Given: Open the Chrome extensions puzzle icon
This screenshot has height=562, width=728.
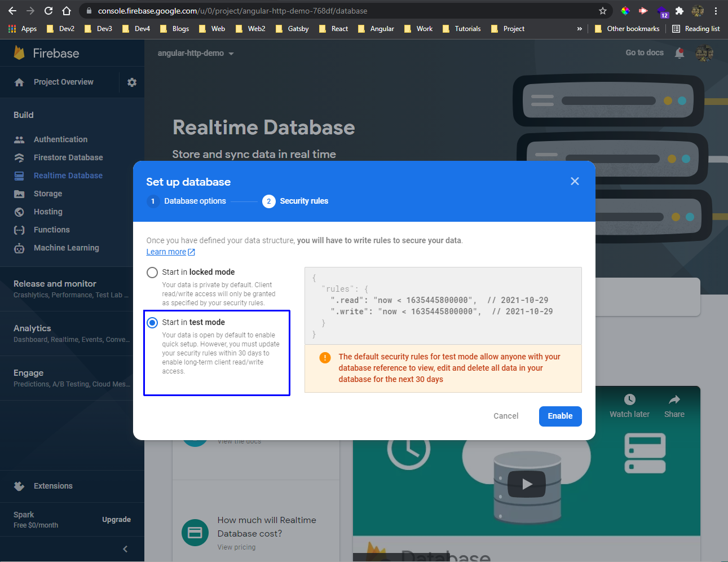Looking at the screenshot, I should 680,11.
